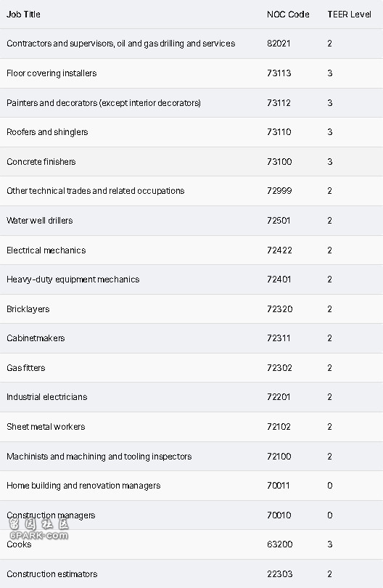Viewport: 383px width, 588px height.
Task: Click NOC code 72422 for Electrical mechanics
Action: coord(279,250)
